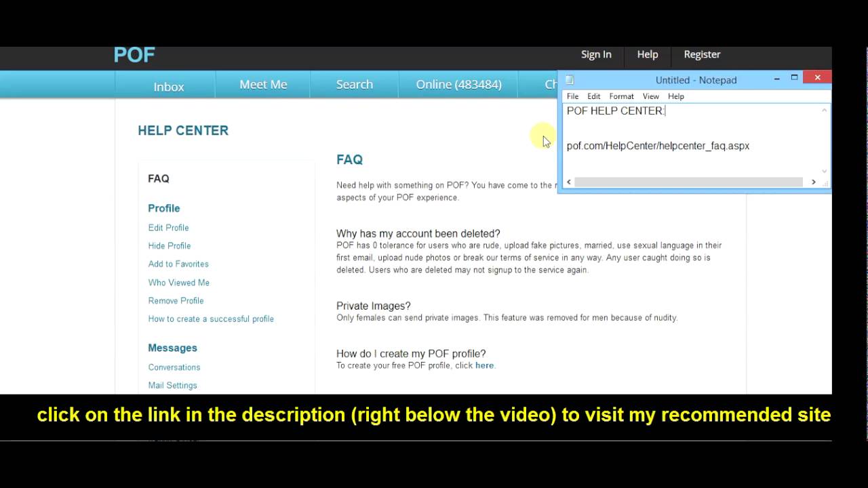The width and height of the screenshot is (868, 488).
Task: Click the Notepad horizontal scrollbar thumb
Action: [688, 182]
